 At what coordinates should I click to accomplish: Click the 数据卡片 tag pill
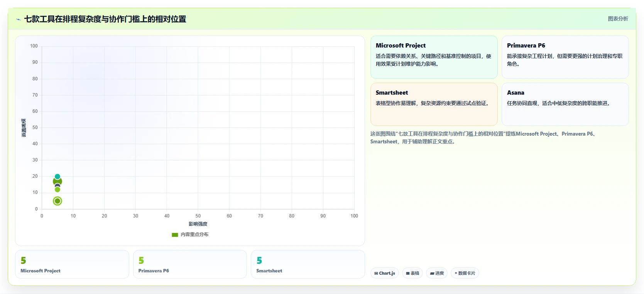click(x=465, y=273)
